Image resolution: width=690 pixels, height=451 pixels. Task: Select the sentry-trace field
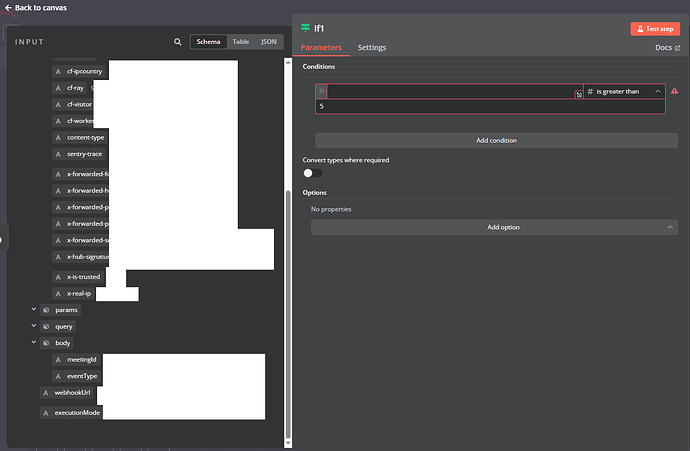point(78,154)
